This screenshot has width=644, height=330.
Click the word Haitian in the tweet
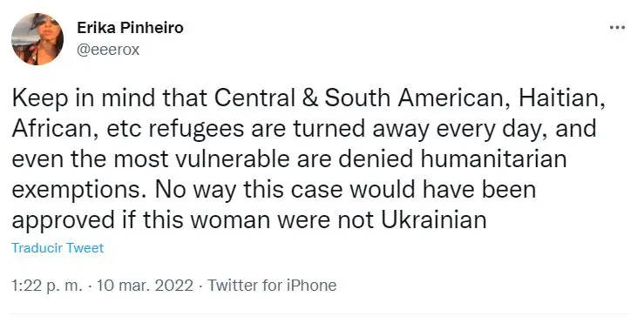561,99
